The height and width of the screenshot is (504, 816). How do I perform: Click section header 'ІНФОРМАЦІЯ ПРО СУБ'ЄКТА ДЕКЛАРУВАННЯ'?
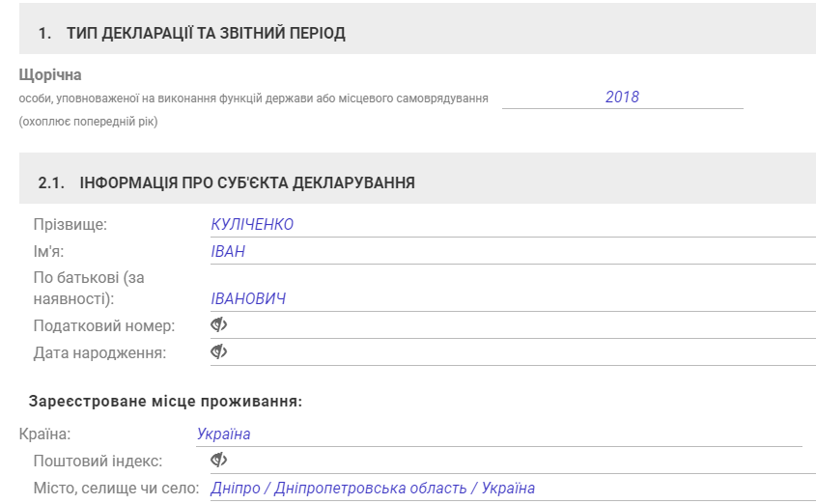pyautogui.click(x=247, y=182)
